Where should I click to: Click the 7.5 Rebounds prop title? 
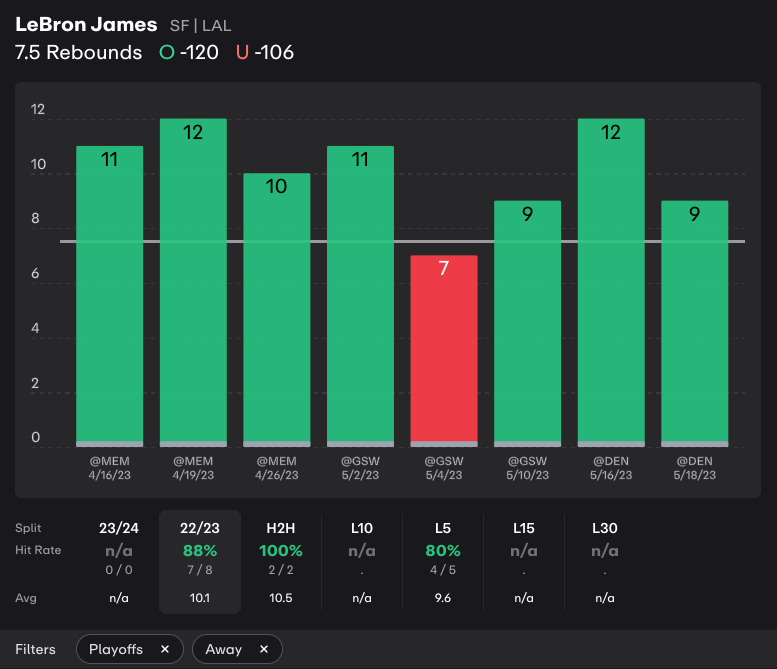click(x=78, y=52)
